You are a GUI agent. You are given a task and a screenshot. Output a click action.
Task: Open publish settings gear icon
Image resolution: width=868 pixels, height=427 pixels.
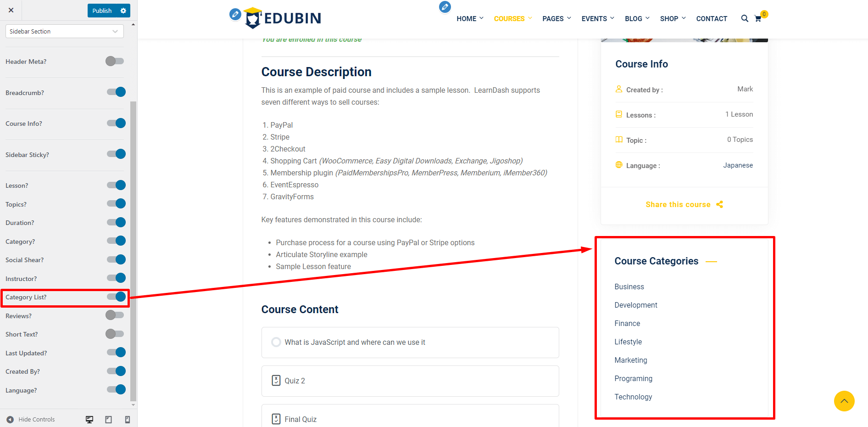[x=123, y=11]
